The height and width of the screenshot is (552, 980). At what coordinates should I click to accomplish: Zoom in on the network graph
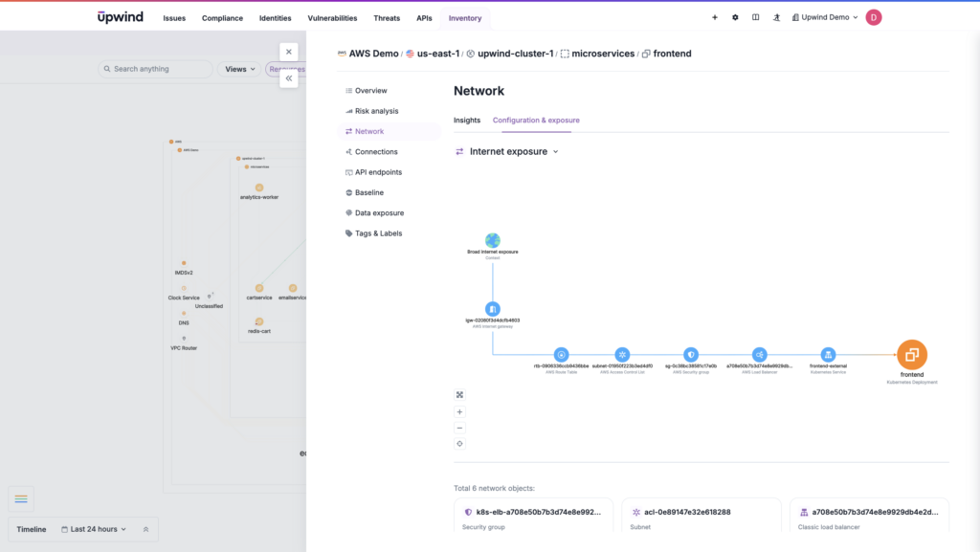tap(459, 411)
